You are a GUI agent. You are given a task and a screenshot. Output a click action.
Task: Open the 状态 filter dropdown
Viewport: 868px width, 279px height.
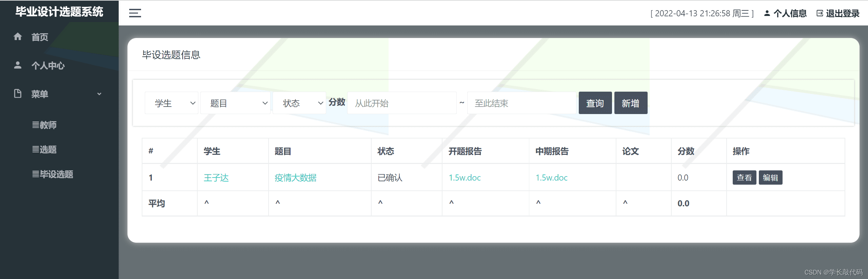(x=299, y=103)
